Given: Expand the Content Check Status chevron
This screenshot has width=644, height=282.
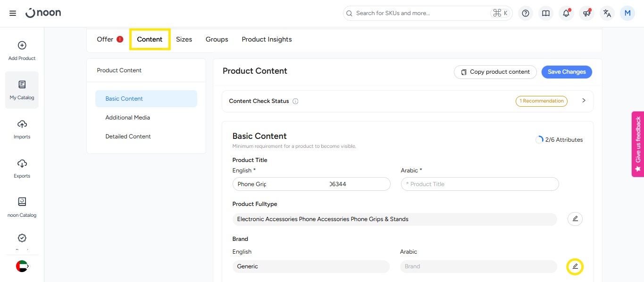Looking at the screenshot, I should tap(584, 101).
